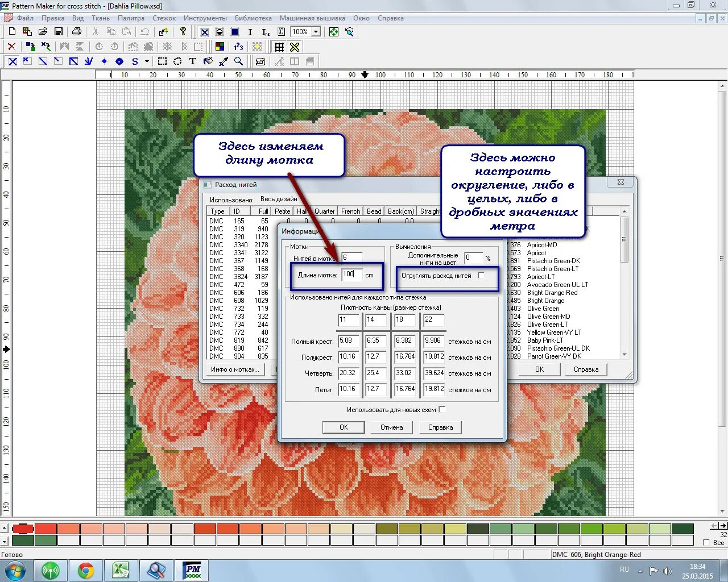728x582 pixels.
Task: Pick the freehand lasso selection tool
Action: pos(177,61)
